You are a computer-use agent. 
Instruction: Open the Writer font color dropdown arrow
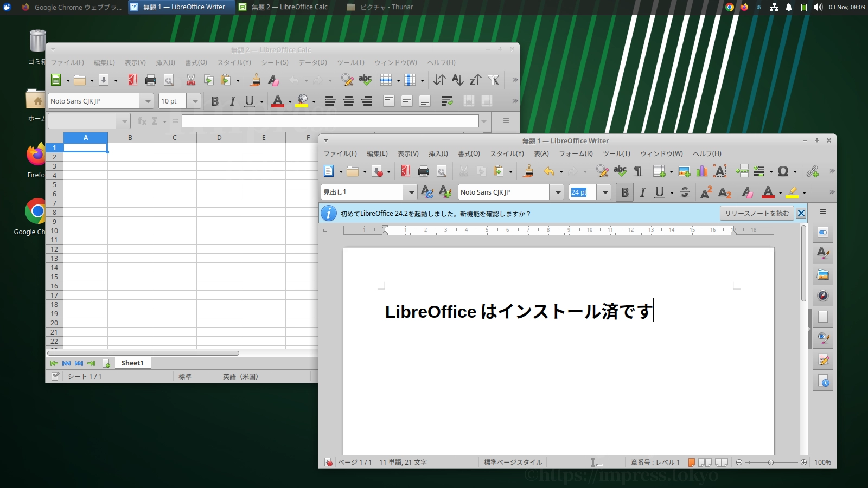(780, 192)
